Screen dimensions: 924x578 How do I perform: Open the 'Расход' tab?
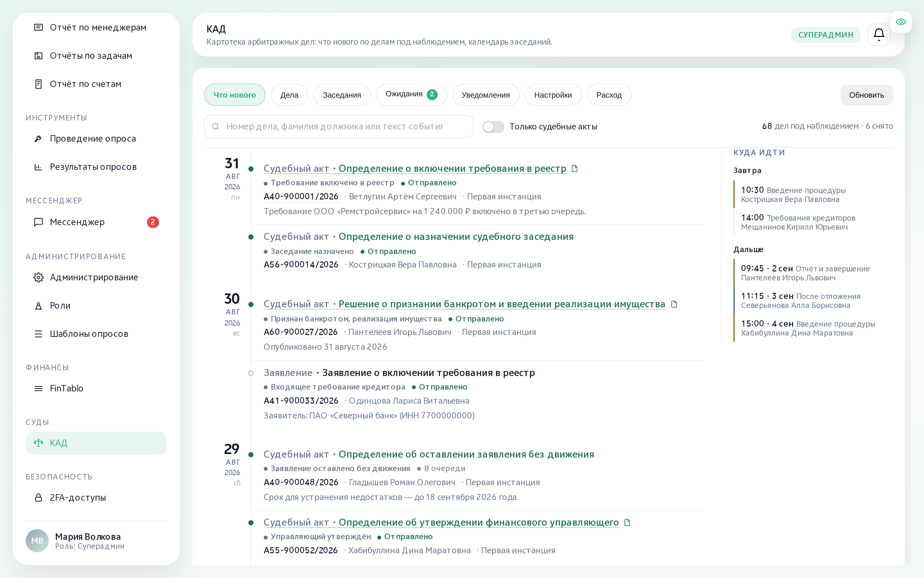(x=609, y=95)
